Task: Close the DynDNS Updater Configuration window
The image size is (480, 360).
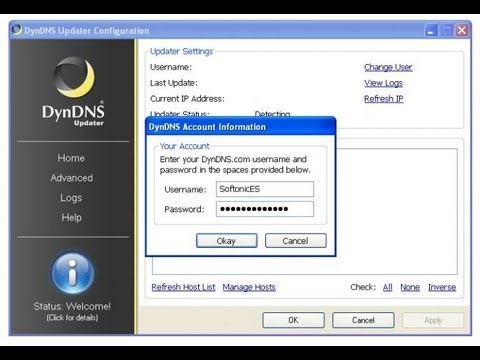Action: click(x=462, y=31)
